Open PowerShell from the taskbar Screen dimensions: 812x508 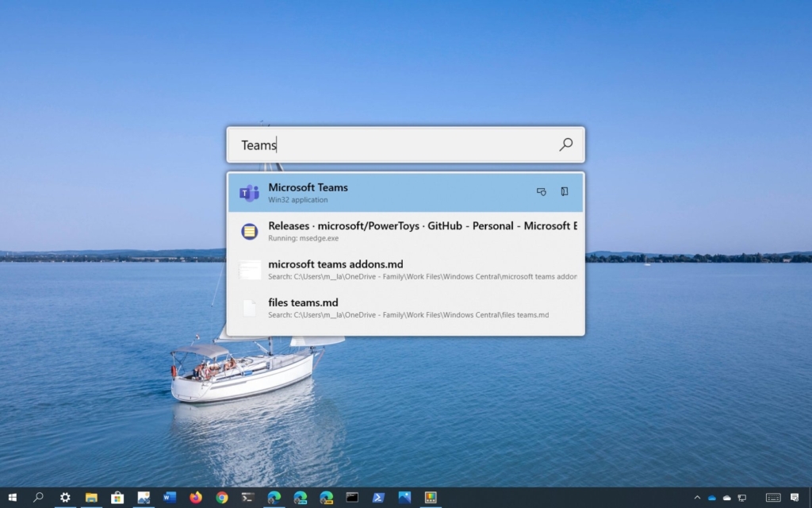[378, 498]
